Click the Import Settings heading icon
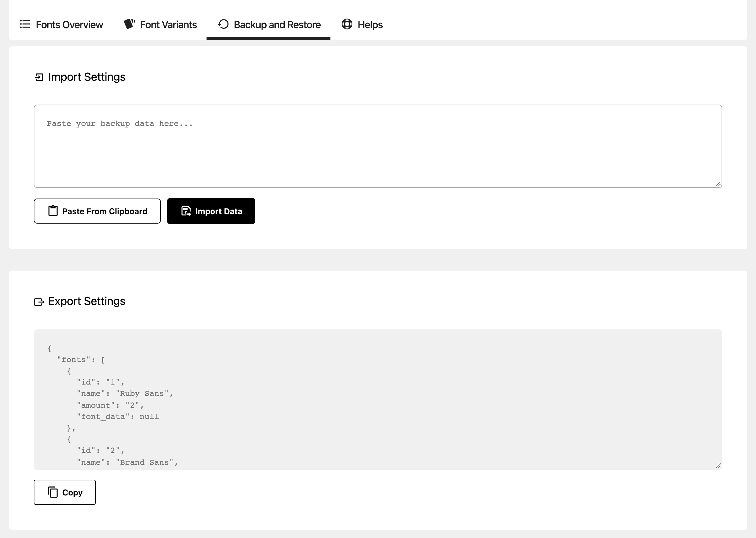 39,77
